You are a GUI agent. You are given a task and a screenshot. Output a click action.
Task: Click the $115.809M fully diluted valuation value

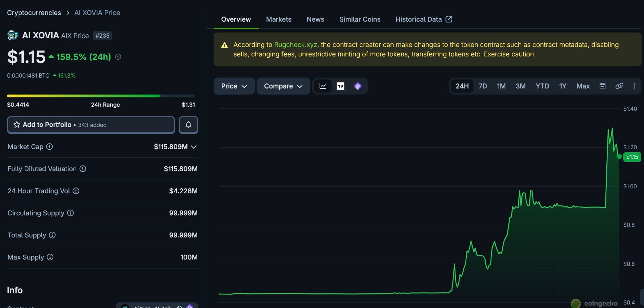(x=181, y=169)
